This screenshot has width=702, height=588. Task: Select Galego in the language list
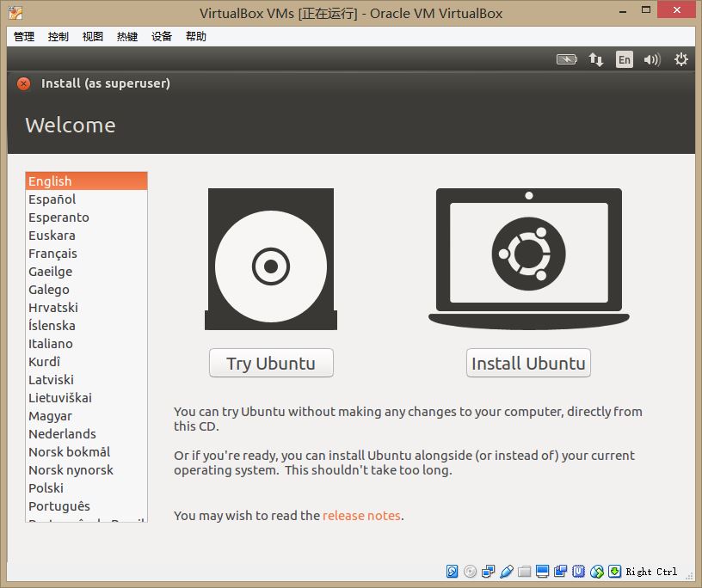86,289
